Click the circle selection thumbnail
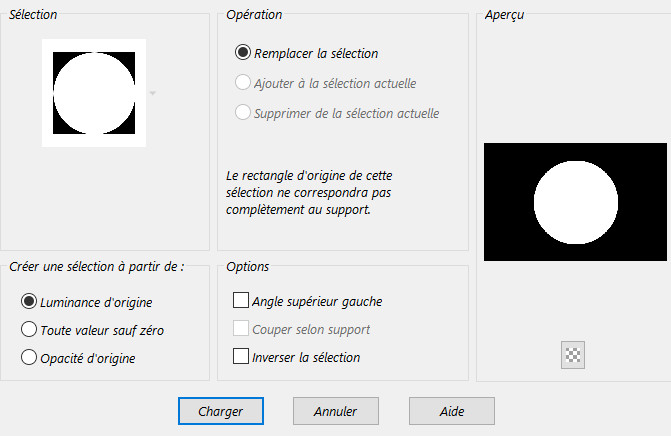The height and width of the screenshot is (436, 671). pyautogui.click(x=94, y=93)
